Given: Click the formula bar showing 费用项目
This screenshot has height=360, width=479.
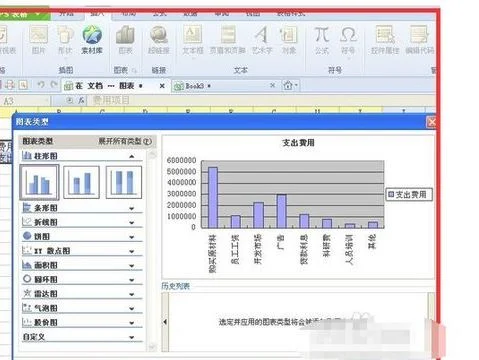Looking at the screenshot, I should pos(260,100).
